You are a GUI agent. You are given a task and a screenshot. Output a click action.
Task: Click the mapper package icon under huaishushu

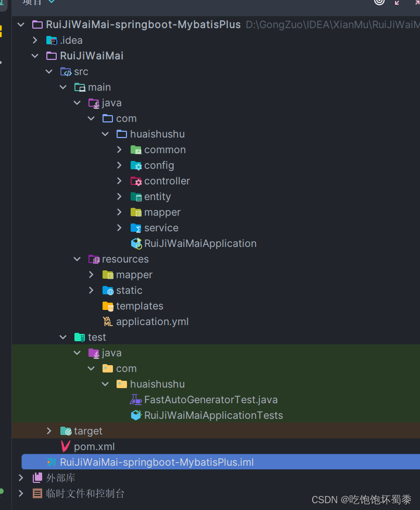136,213
